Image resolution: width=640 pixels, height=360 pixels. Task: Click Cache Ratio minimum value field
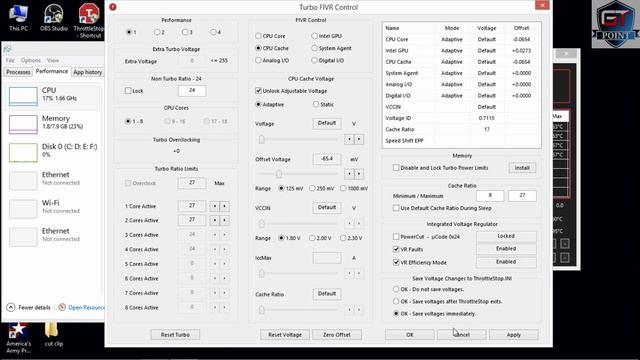pyautogui.click(x=490, y=196)
